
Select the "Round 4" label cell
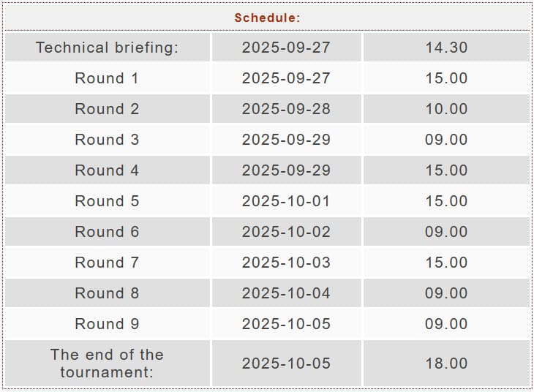click(107, 170)
